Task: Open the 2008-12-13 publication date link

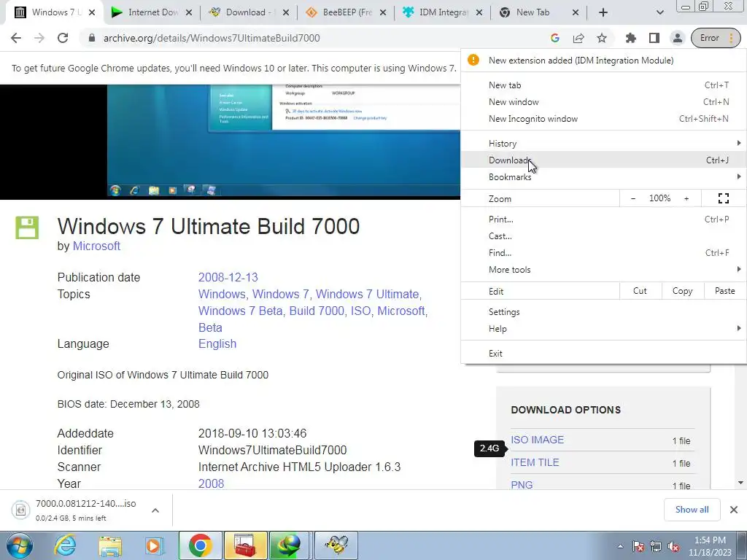Action: tap(228, 278)
